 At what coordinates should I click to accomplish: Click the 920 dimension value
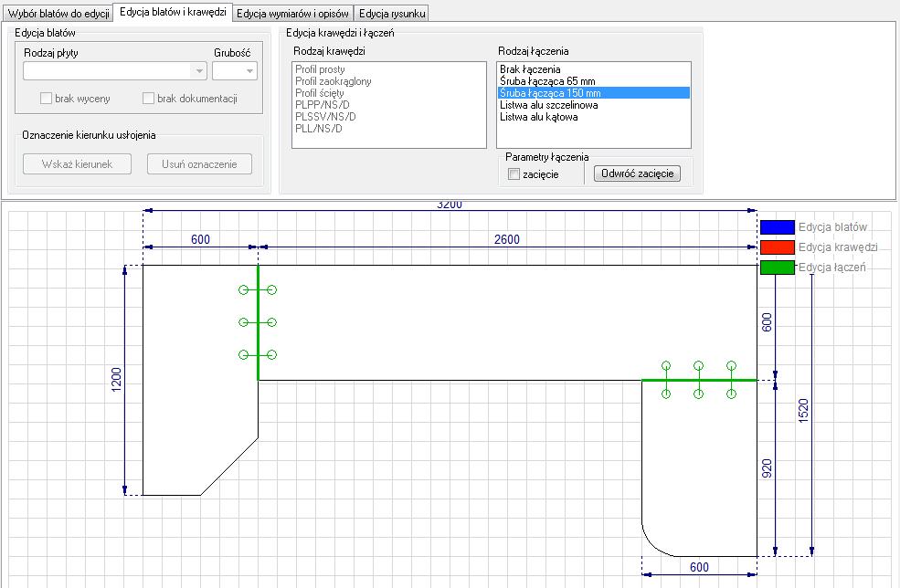coord(767,468)
